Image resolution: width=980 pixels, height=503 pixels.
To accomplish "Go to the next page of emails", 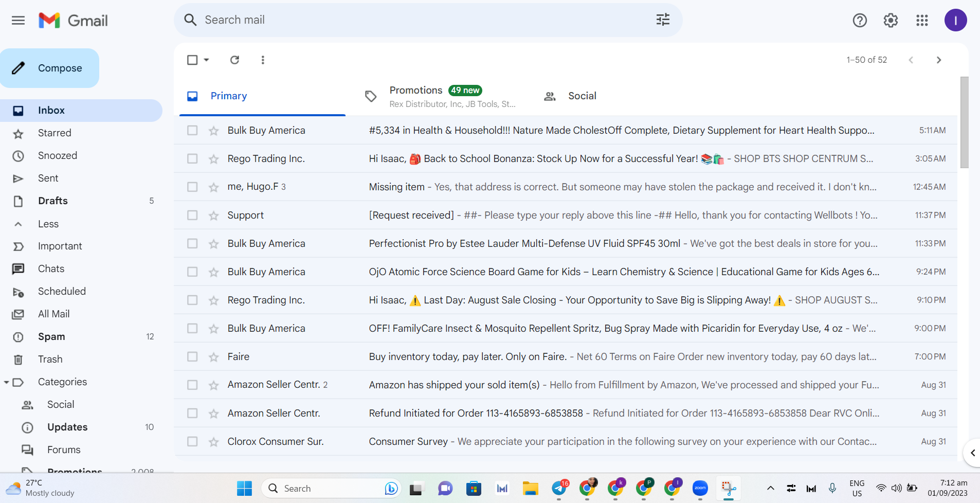I will click(x=939, y=60).
